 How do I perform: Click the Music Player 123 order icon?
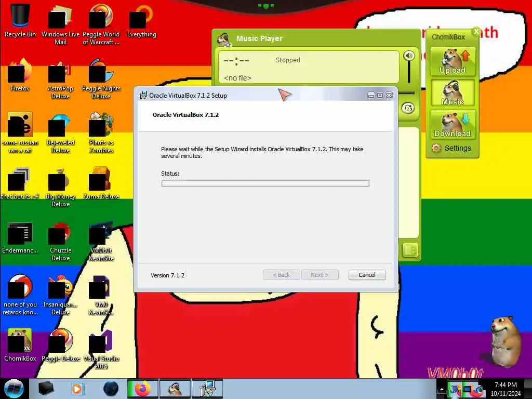coord(408,108)
